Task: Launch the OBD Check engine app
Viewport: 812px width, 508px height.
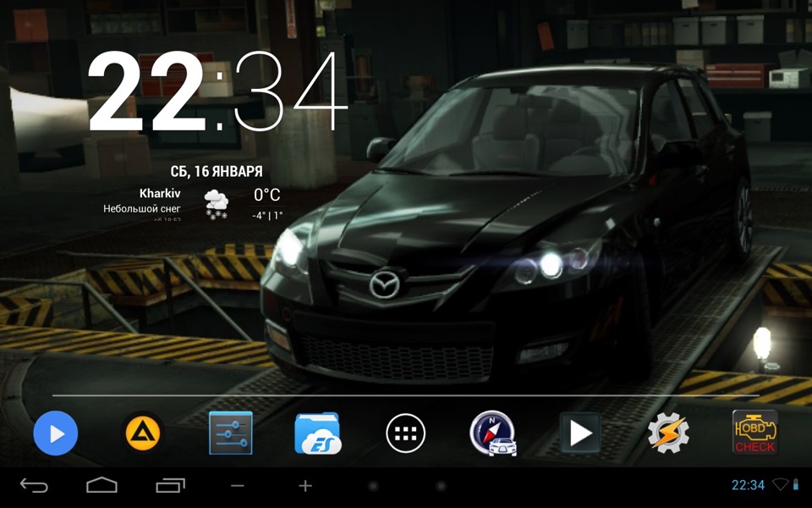Action: pyautogui.click(x=755, y=433)
